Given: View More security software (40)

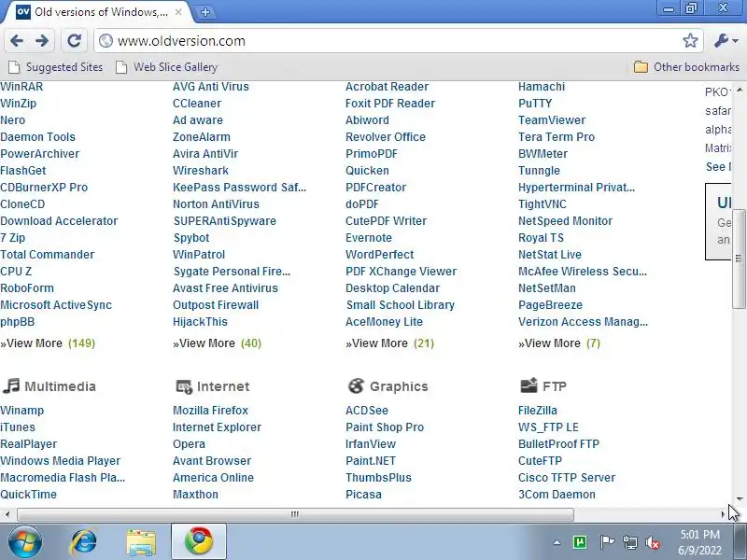Looking at the screenshot, I should 218,343.
